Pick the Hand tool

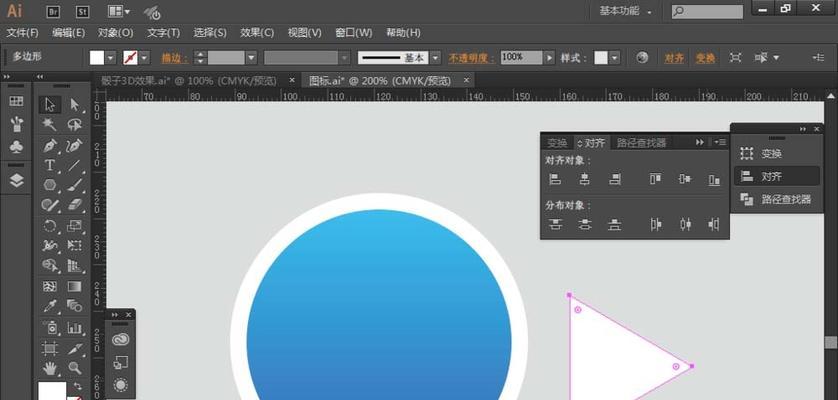[x=50, y=368]
